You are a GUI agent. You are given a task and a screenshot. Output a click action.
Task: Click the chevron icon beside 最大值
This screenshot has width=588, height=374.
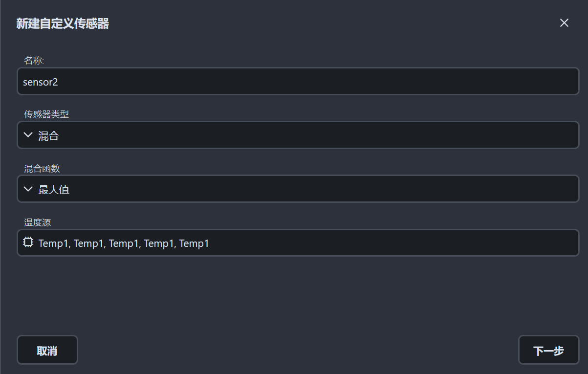[28, 189]
